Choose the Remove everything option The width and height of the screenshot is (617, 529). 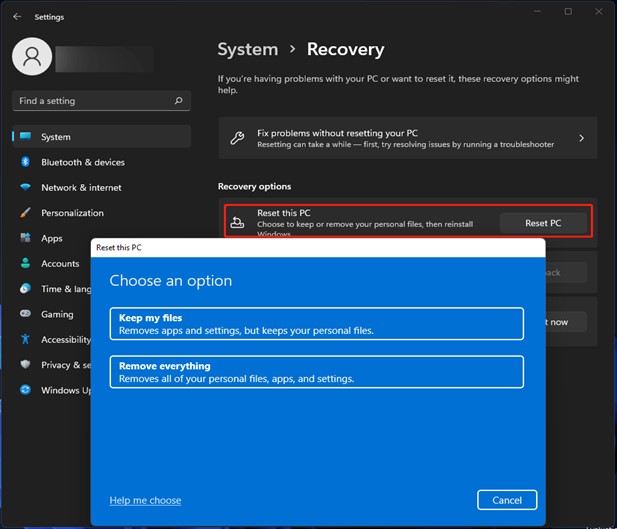tap(316, 372)
